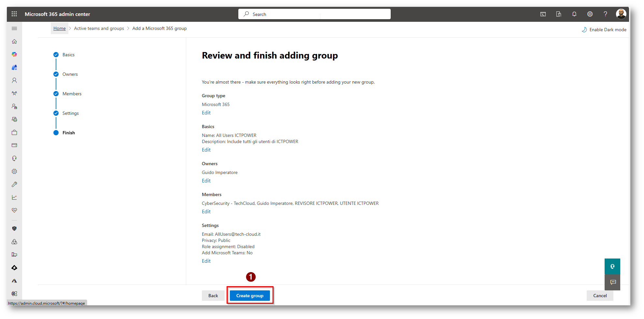Click the 'Privacy: Public' setting text
644x319 pixels.
click(216, 240)
